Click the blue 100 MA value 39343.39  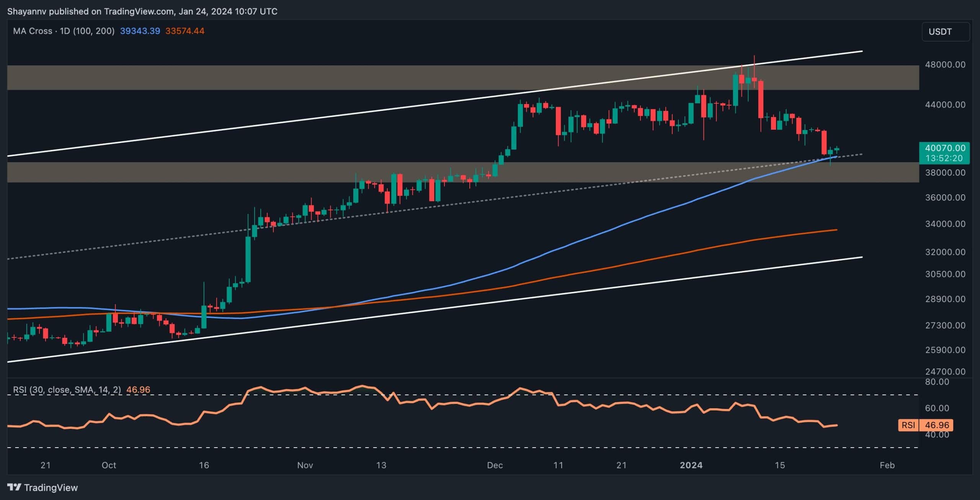[x=140, y=31]
